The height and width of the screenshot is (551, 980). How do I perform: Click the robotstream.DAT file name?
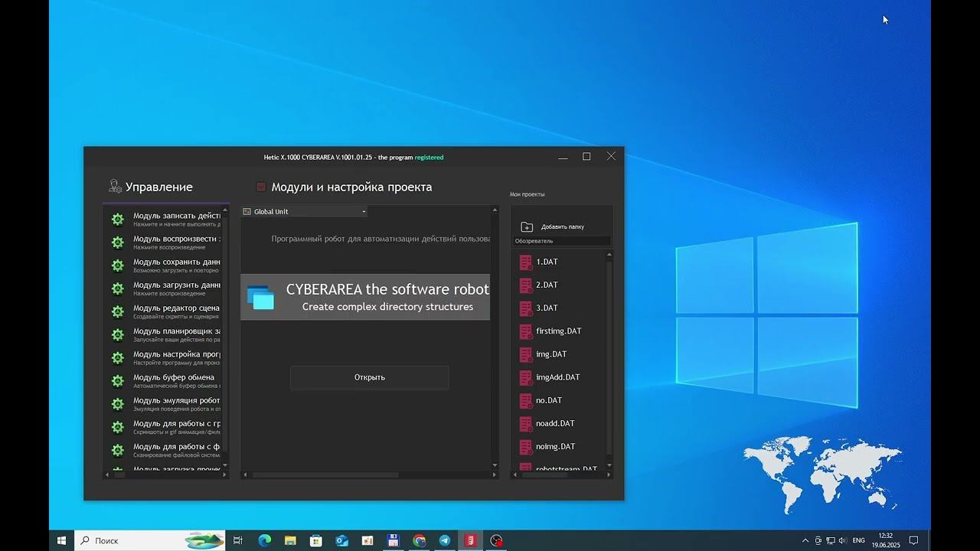[x=567, y=468]
